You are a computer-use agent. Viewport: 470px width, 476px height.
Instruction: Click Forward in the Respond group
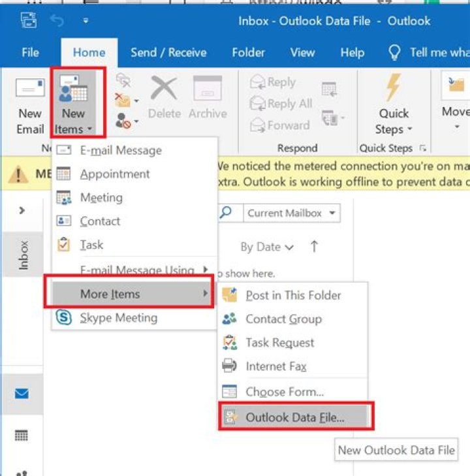(280, 125)
